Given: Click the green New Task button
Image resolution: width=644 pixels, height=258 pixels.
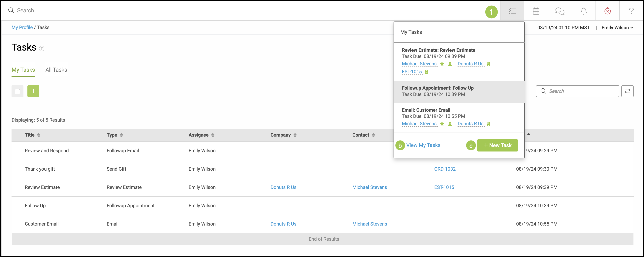Looking at the screenshot, I should click(x=497, y=145).
